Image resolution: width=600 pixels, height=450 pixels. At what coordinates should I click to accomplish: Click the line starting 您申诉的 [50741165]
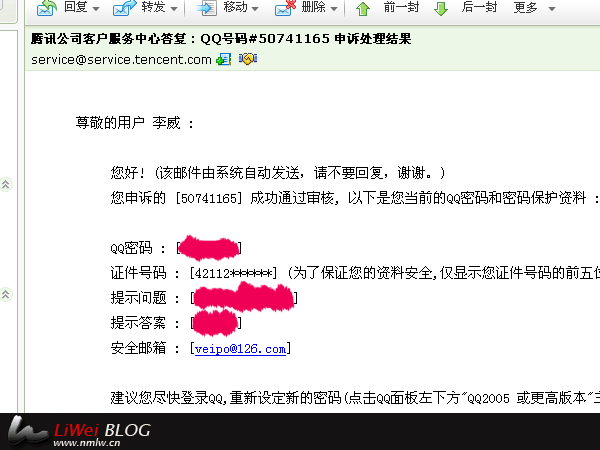tap(355, 198)
